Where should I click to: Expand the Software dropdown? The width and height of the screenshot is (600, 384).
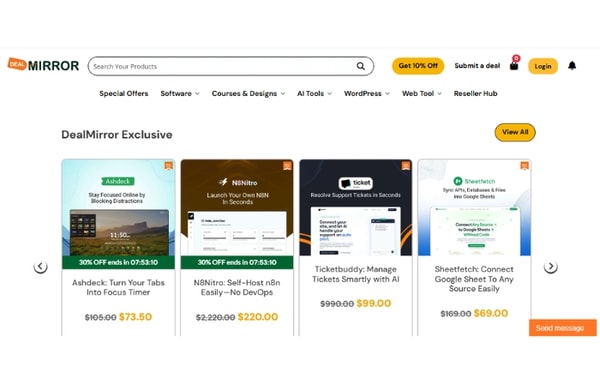click(x=180, y=94)
